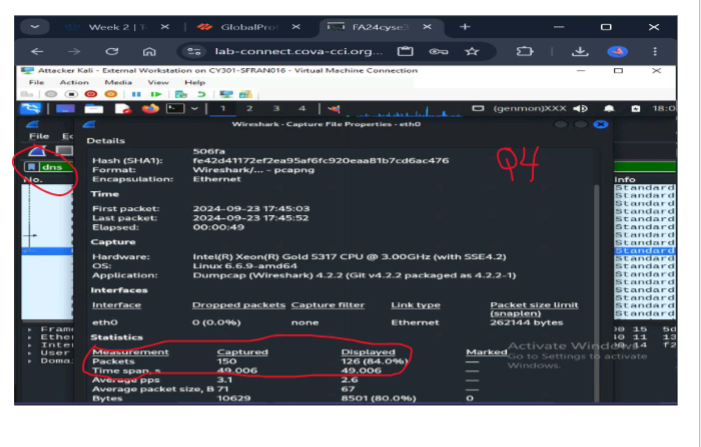Open the file manager in Kali panel
The width and height of the screenshot is (701, 447).
94,109
